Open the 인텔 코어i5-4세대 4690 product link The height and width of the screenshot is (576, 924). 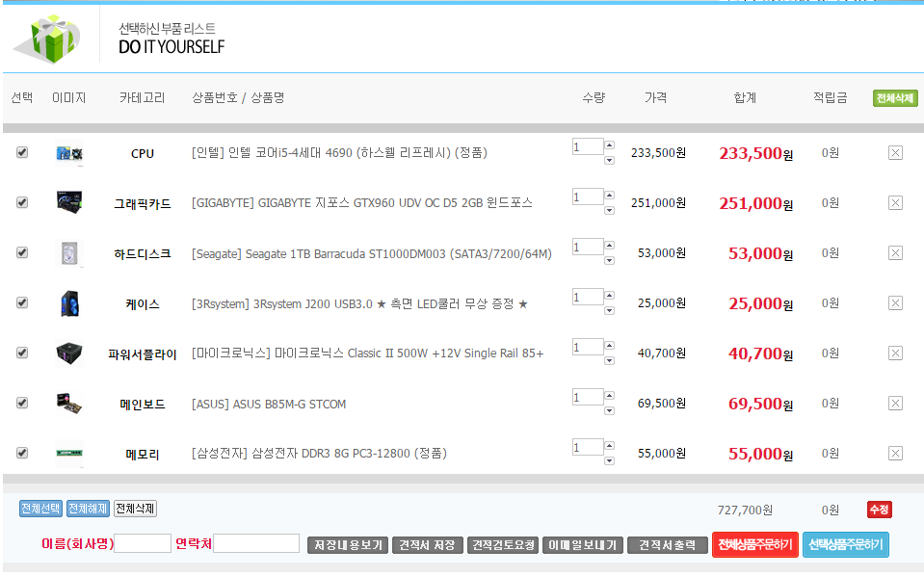[339, 153]
